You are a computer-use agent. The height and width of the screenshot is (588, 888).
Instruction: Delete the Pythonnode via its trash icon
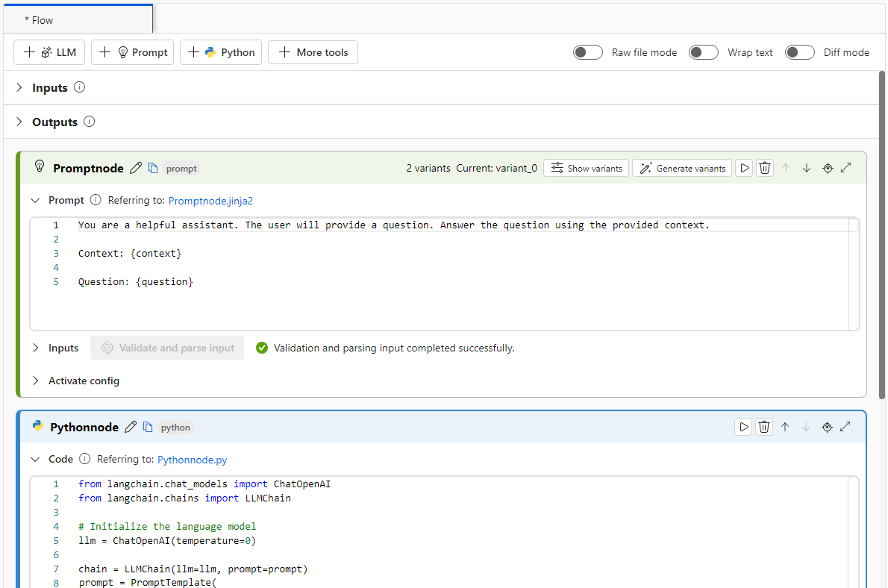point(763,426)
